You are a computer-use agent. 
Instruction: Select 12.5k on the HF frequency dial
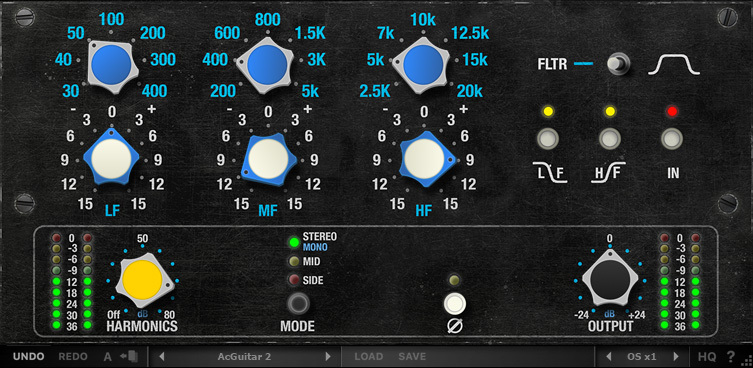click(470, 33)
